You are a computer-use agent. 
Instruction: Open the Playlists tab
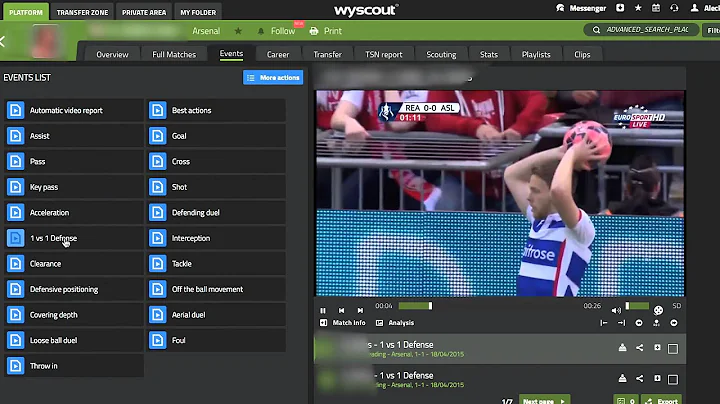[536, 55]
